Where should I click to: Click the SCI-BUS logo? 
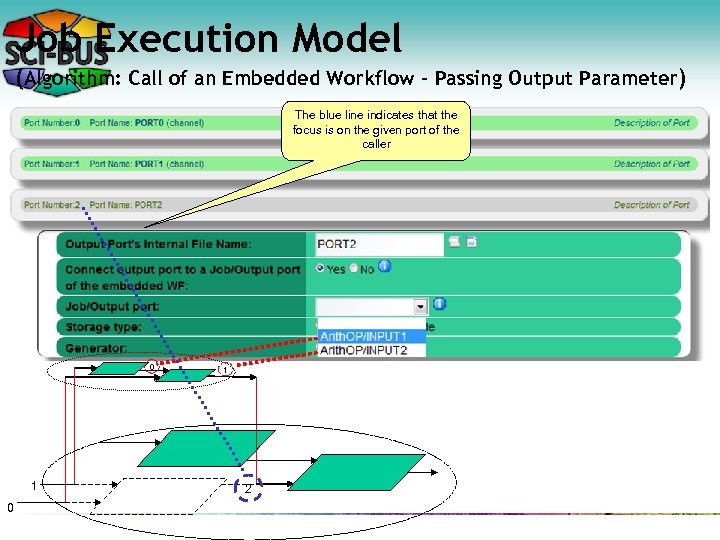coord(56,53)
